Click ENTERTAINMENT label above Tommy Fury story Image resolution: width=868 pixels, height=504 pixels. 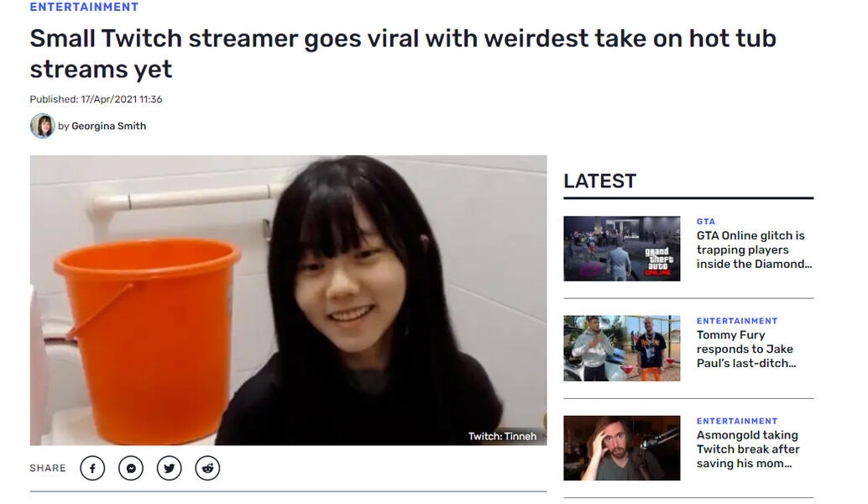[x=737, y=321]
